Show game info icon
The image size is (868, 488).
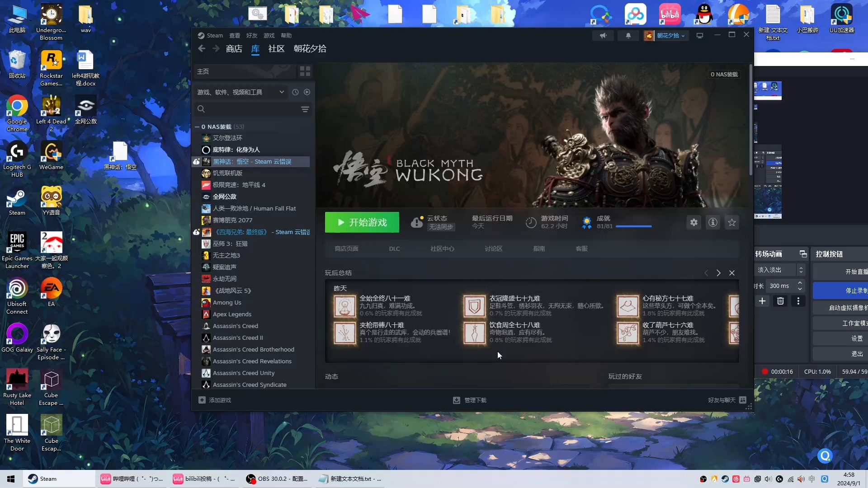[x=713, y=222]
